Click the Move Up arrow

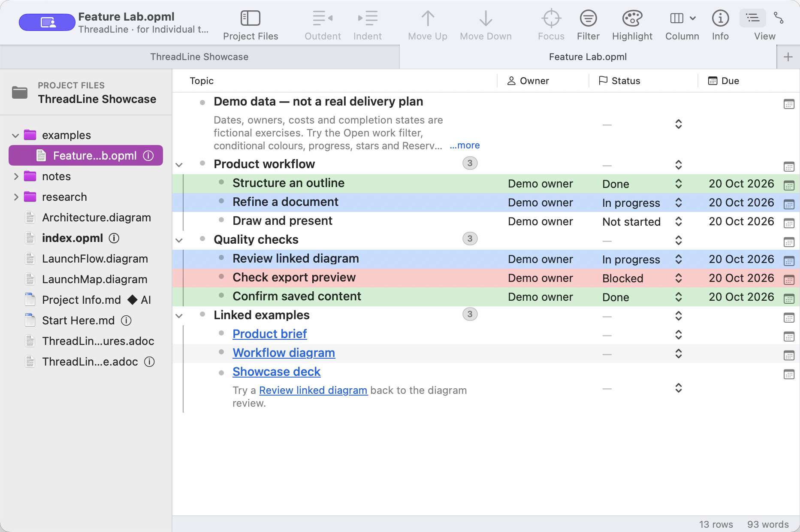[x=428, y=18]
